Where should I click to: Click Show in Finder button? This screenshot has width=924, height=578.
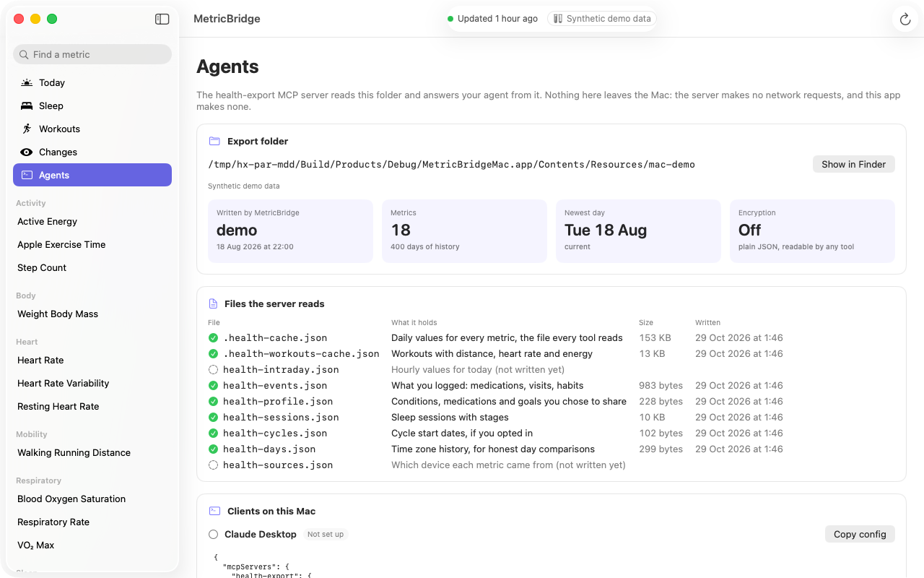[853, 164]
